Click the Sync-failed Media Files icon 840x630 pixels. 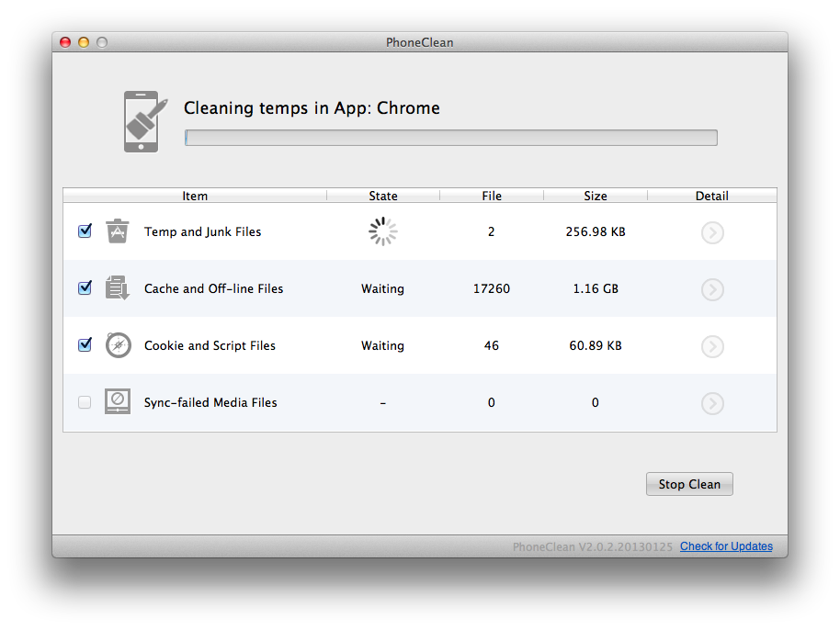pyautogui.click(x=118, y=402)
